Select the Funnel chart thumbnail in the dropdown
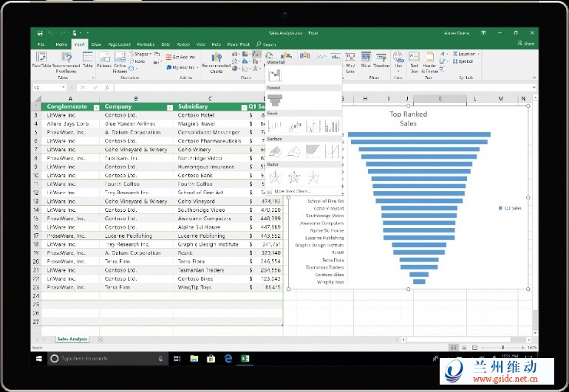This screenshot has height=392, width=569. [x=275, y=100]
